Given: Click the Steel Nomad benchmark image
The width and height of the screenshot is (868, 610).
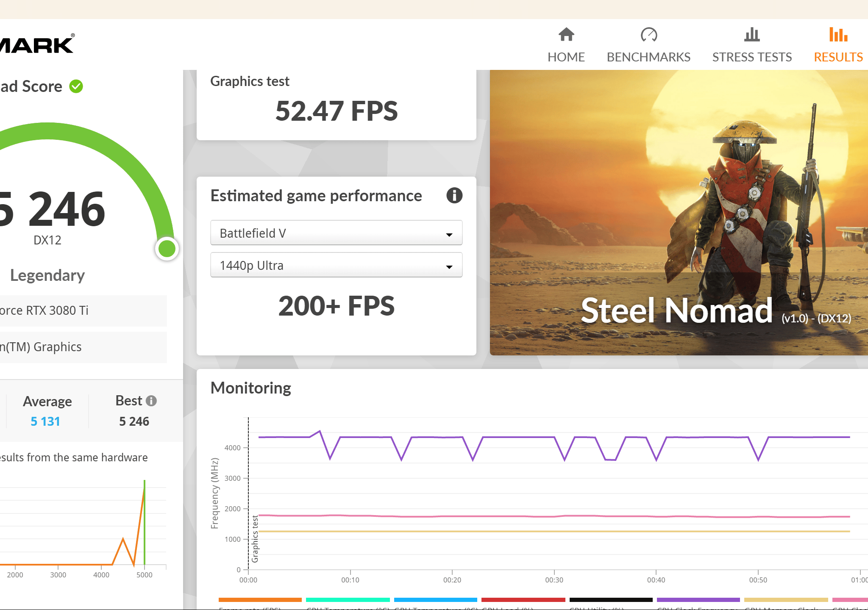Looking at the screenshot, I should coord(679,213).
